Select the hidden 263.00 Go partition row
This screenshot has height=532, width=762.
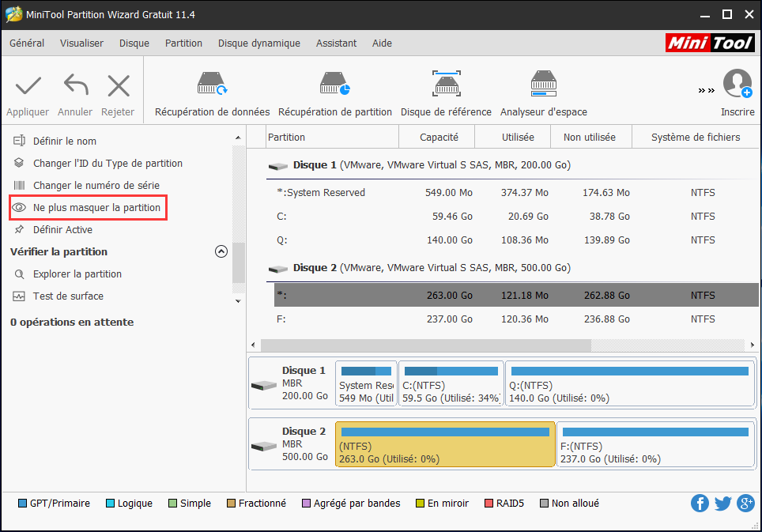[516, 295]
